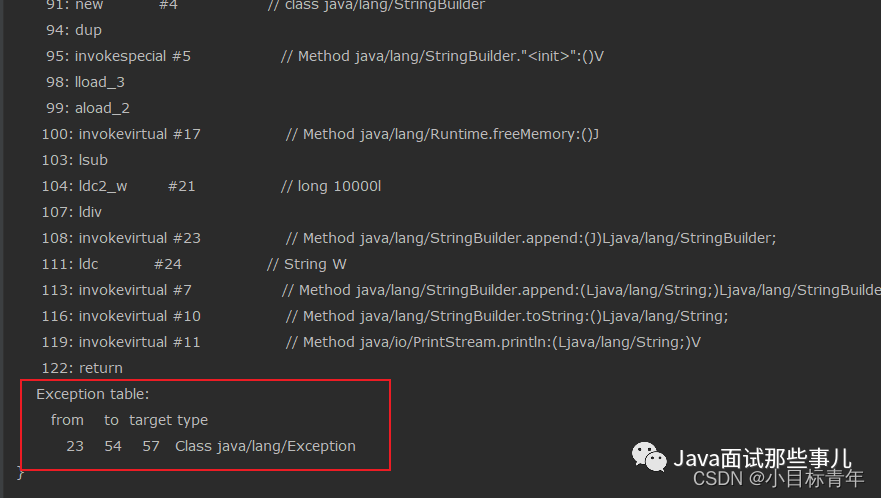Click the Exception table heading
The image size is (881, 498).
click(93, 394)
